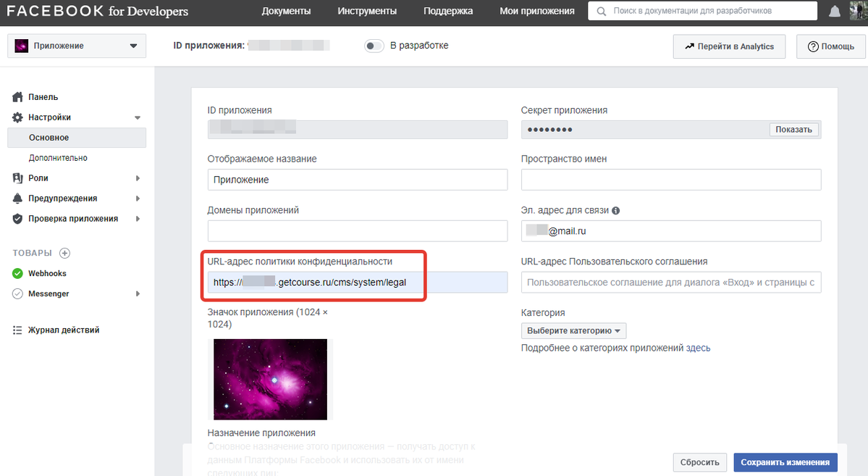
Task: Click the user profile avatar in top bar
Action: click(859, 11)
